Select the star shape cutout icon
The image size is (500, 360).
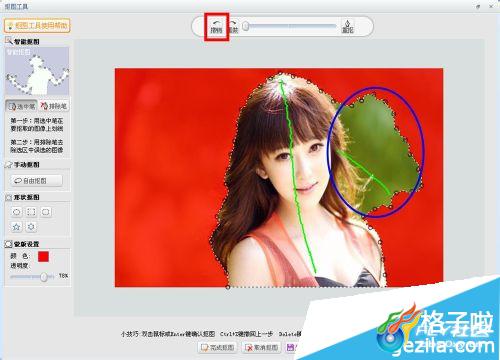17,227
